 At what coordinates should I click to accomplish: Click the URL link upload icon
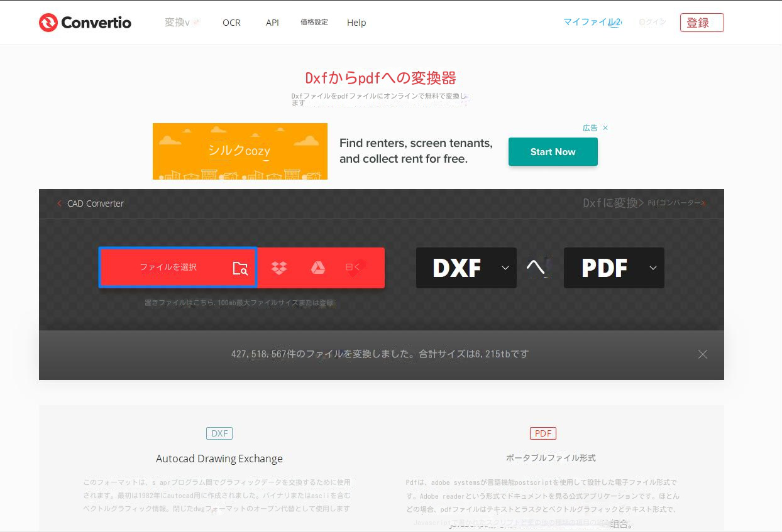click(355, 268)
